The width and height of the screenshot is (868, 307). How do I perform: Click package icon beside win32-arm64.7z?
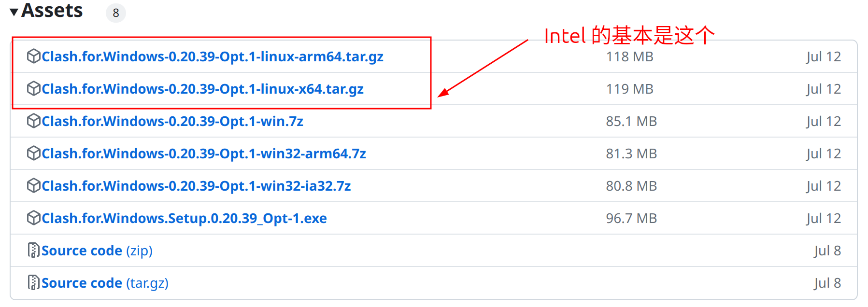pos(33,153)
